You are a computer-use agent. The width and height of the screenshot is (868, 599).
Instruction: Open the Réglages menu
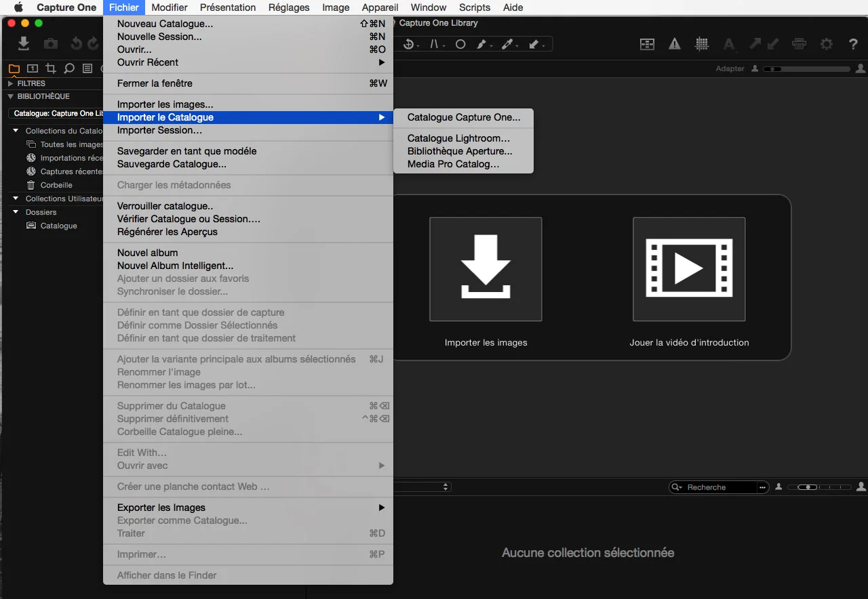pyautogui.click(x=289, y=7)
